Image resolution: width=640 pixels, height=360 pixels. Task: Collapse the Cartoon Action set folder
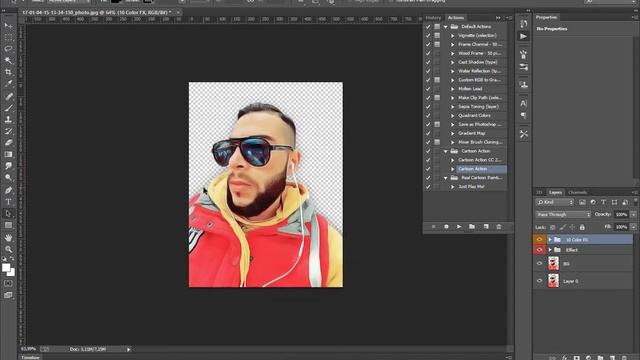(446, 151)
